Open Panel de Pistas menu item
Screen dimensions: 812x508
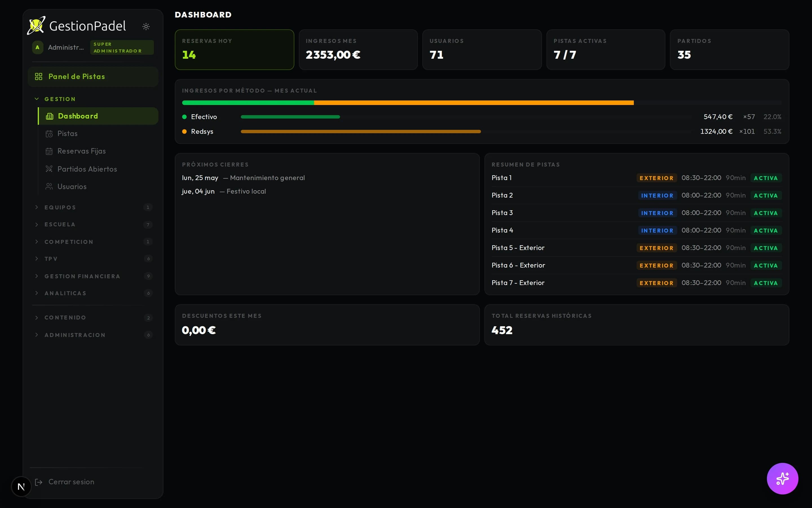coord(93,76)
